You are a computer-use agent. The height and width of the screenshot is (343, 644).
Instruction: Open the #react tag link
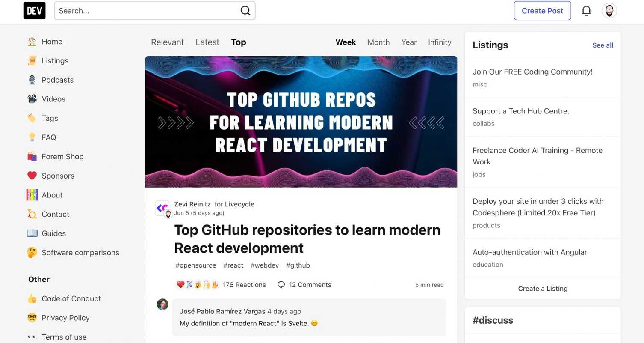[233, 265]
